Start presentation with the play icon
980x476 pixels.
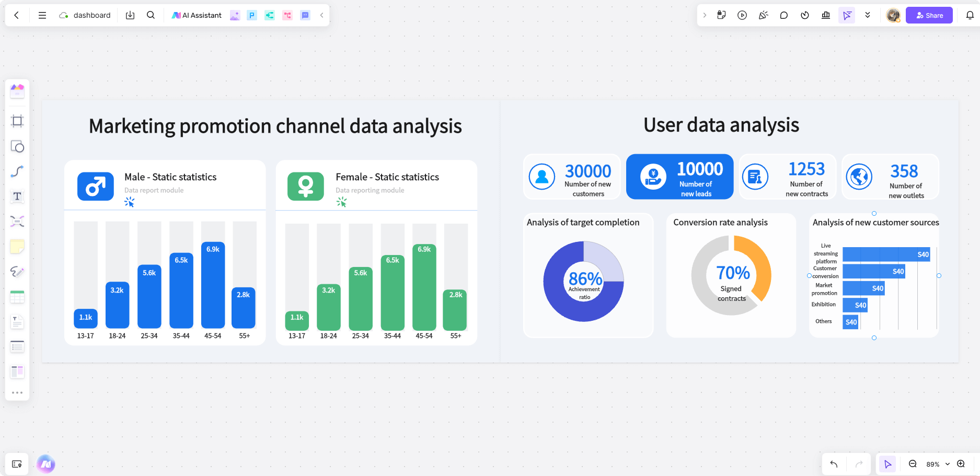[742, 15]
